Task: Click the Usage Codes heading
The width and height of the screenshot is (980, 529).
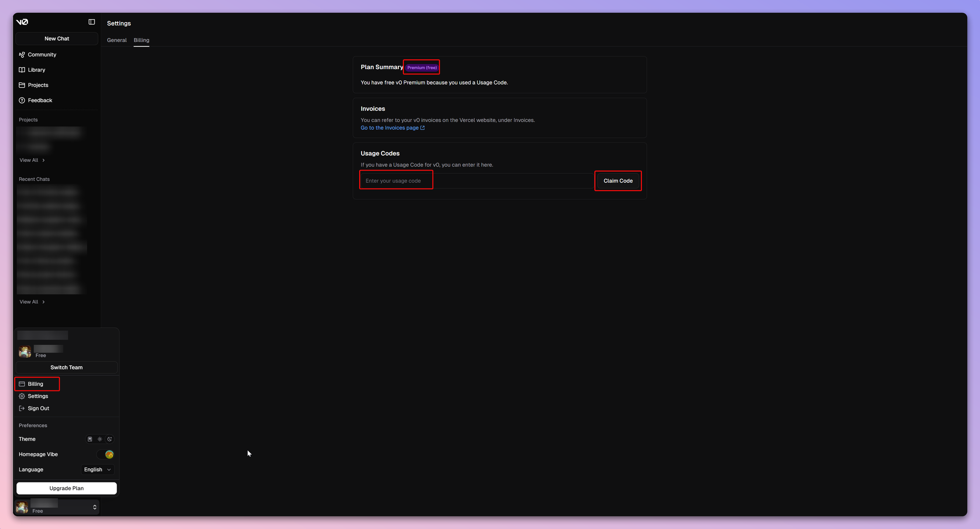Action: point(380,153)
